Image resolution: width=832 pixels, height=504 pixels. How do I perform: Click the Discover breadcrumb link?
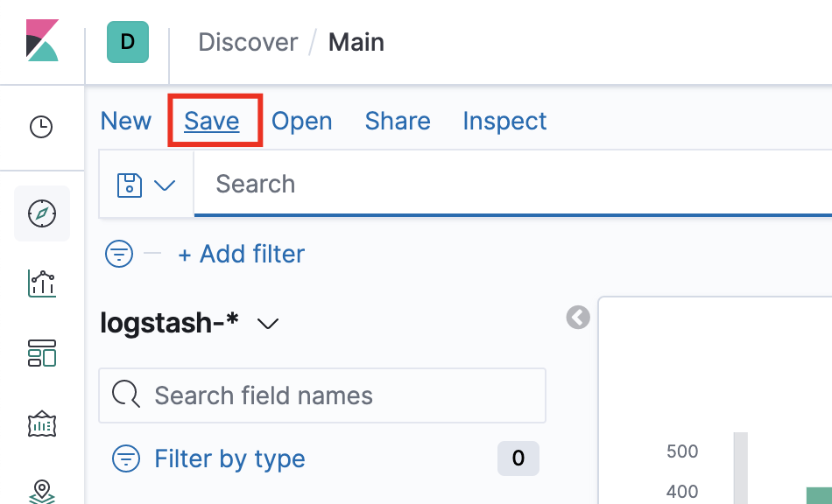pos(248,42)
